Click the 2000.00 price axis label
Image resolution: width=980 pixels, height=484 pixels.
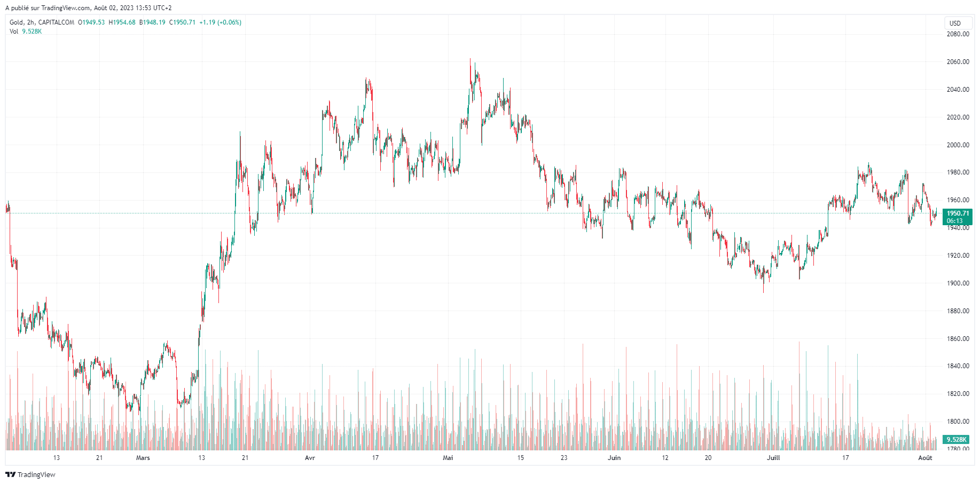tap(958, 145)
